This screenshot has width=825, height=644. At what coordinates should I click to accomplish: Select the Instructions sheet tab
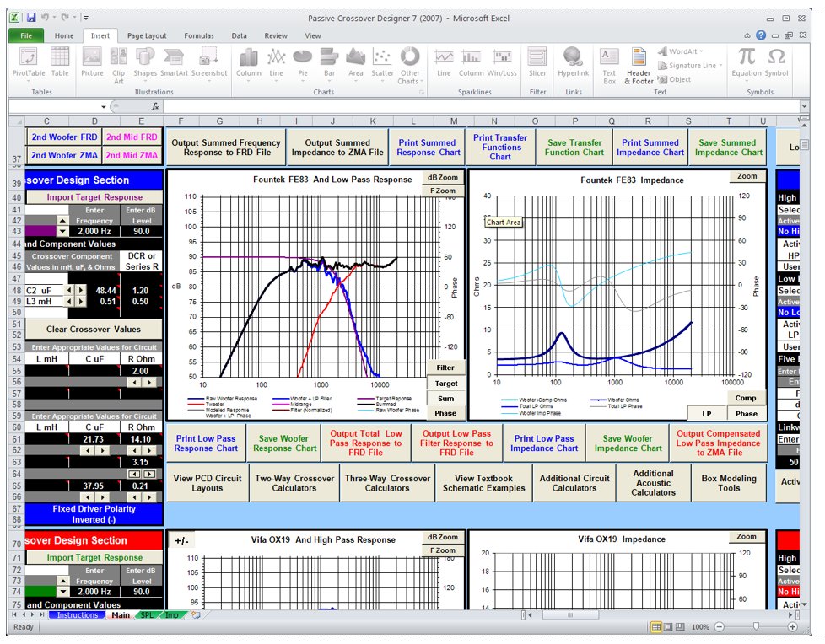coord(78,614)
